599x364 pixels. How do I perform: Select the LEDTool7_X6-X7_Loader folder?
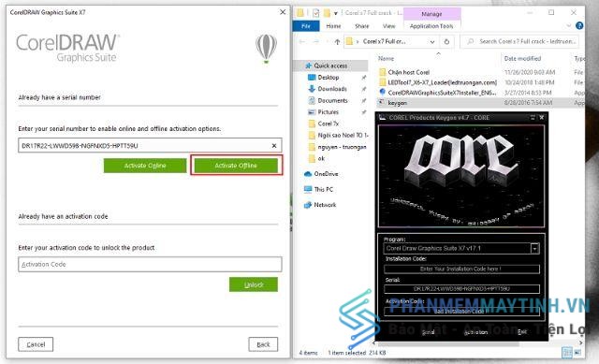tap(442, 82)
